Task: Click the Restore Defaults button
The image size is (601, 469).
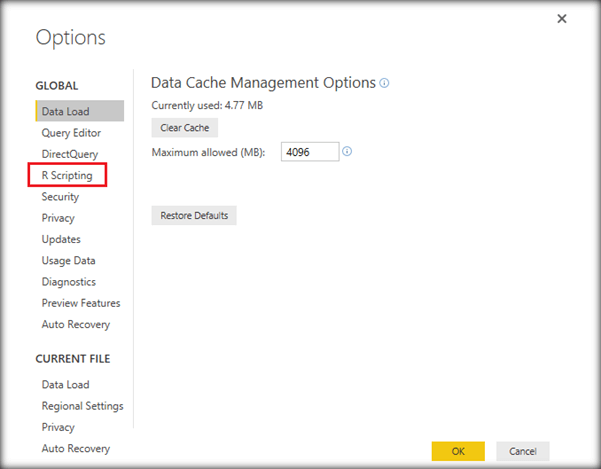Action: coord(194,215)
